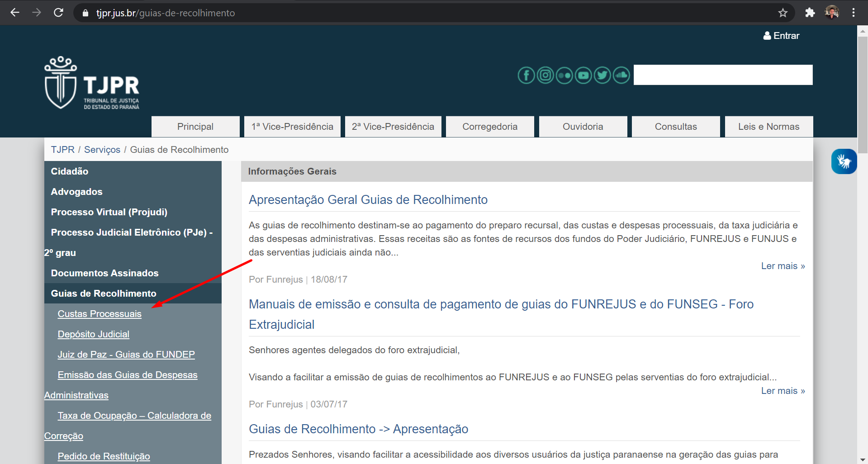Click the Custas Processuais sidebar link
Screen dimensions: 868x464
coord(100,314)
